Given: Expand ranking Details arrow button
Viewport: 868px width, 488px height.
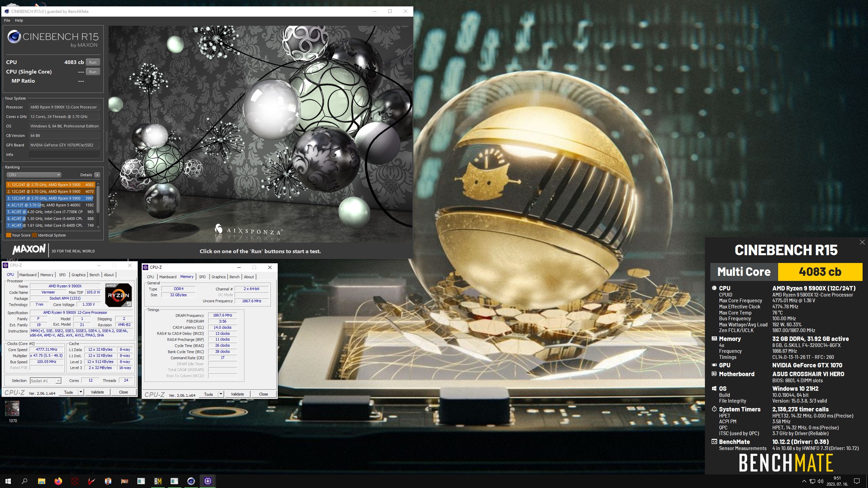Looking at the screenshot, I should tap(97, 175).
